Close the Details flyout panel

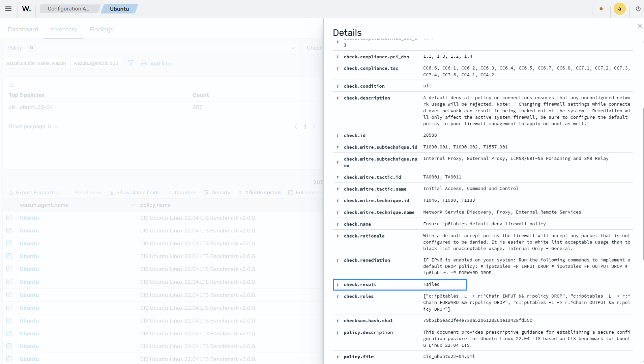click(640, 26)
